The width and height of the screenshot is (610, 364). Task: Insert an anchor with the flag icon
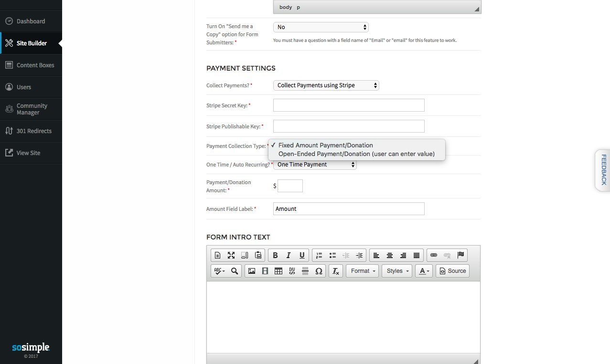[460, 255]
